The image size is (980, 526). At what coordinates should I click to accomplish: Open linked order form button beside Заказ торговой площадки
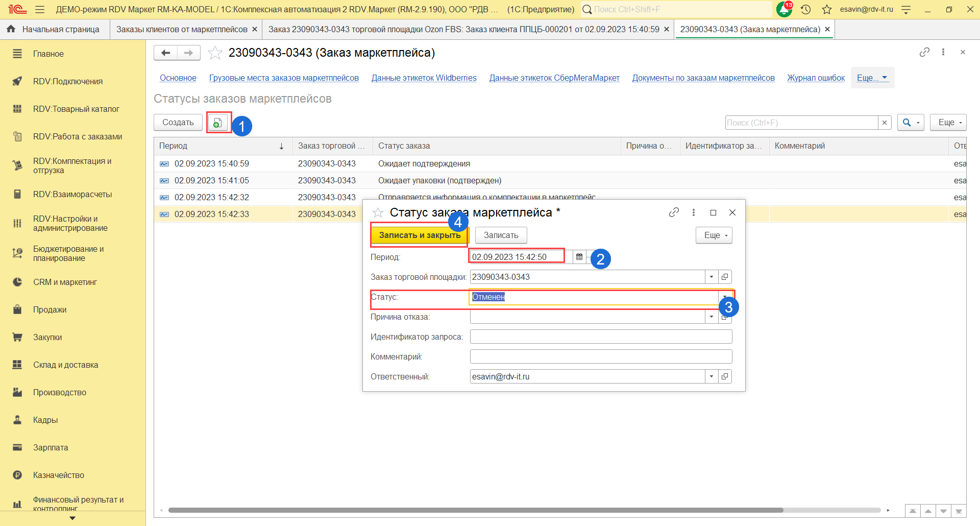(725, 277)
